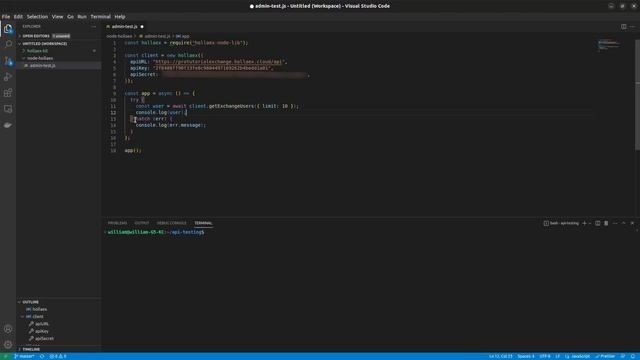Switch to the Problems panel tab
This screenshot has height=360, width=640.
click(x=118, y=223)
